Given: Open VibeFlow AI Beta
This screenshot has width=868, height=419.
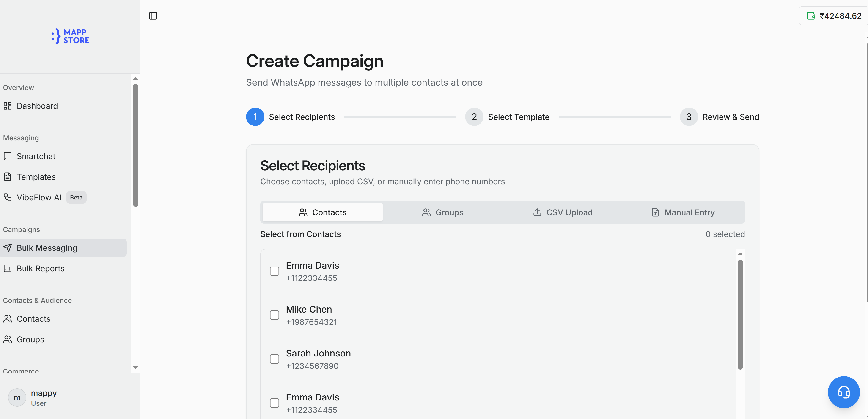Looking at the screenshot, I should pyautogui.click(x=39, y=197).
